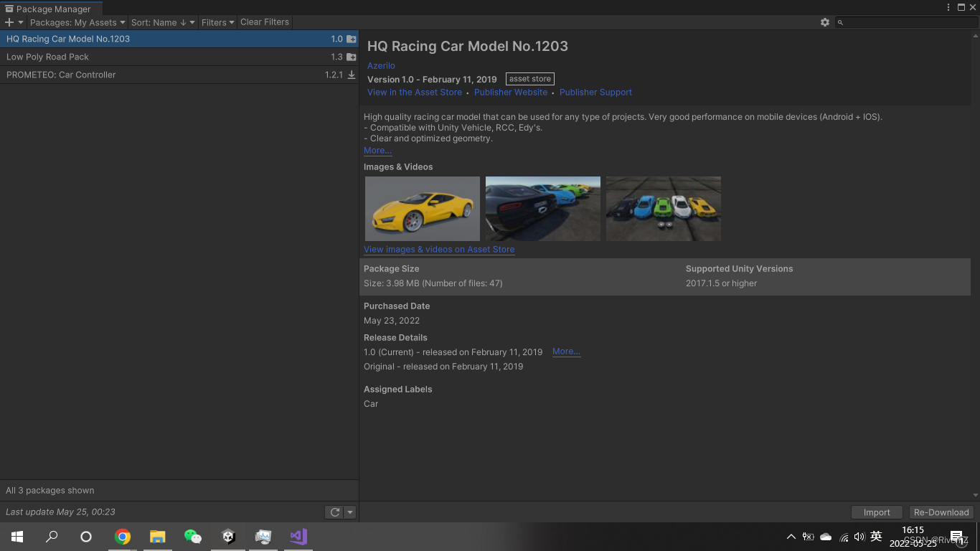The width and height of the screenshot is (980, 551).
Task: Open Visual Studio from the taskbar
Action: (x=298, y=536)
